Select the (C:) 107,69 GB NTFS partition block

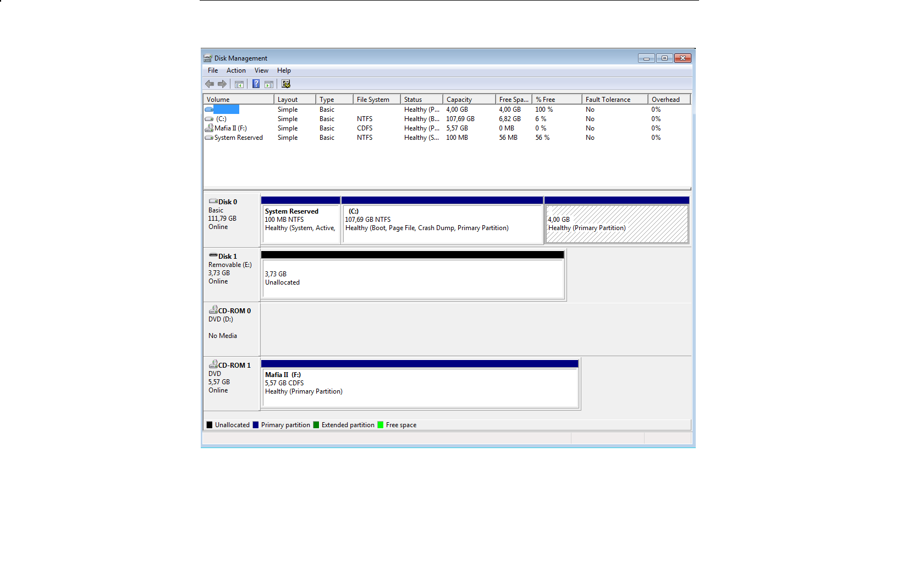[442, 224]
